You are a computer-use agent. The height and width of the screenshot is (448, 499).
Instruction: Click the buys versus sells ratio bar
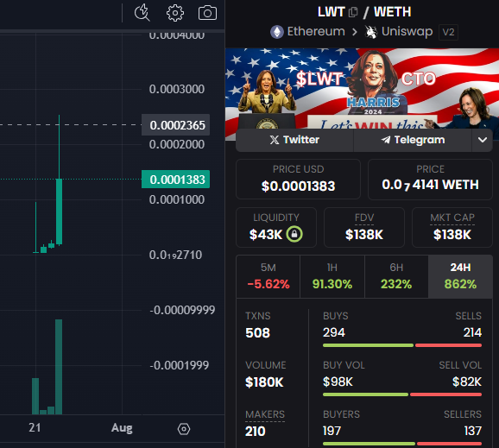tap(402, 345)
